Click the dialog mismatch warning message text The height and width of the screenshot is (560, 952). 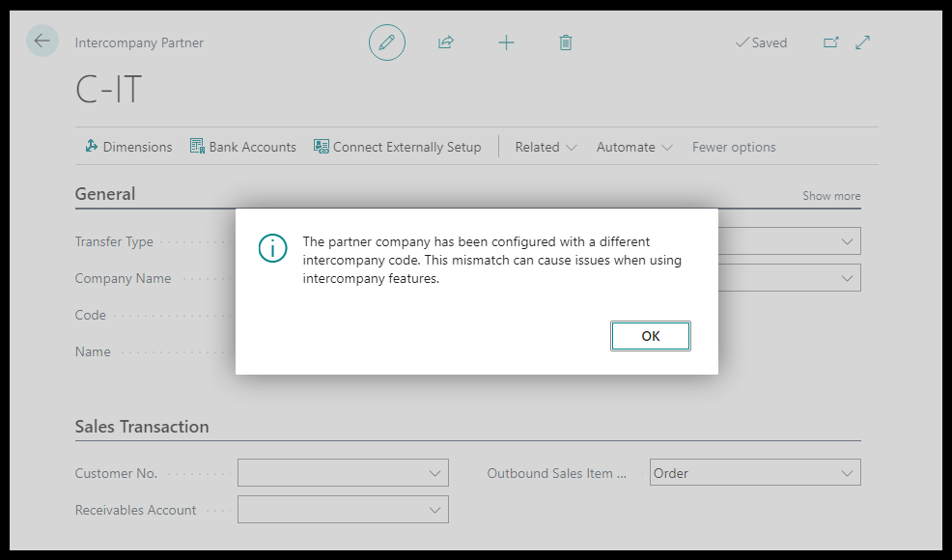(x=491, y=260)
